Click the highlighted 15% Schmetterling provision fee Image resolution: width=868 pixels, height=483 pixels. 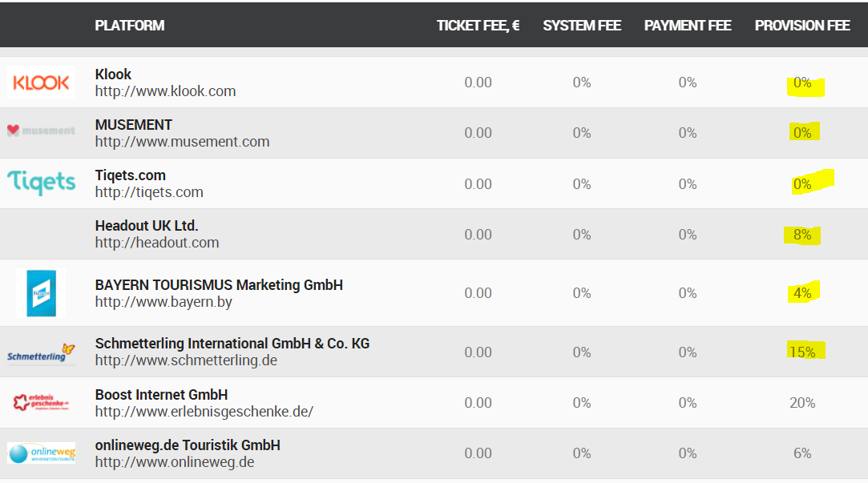click(802, 352)
